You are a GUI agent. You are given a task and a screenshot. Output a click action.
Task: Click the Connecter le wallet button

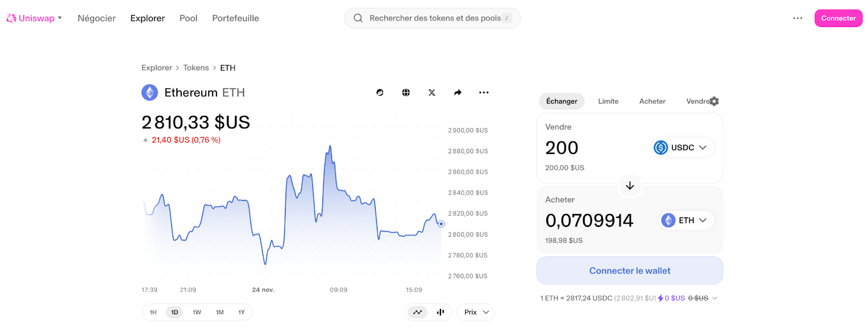tap(629, 270)
